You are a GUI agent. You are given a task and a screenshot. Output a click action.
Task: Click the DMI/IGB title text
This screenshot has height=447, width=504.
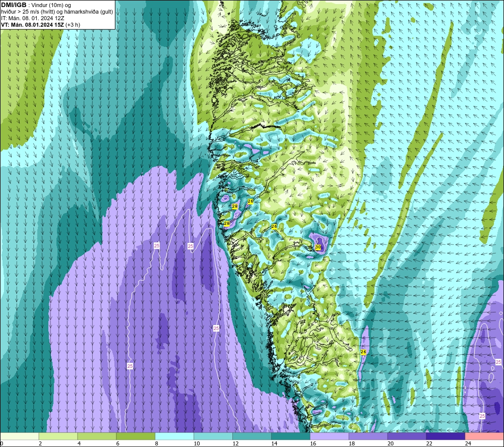[x=14, y=5]
